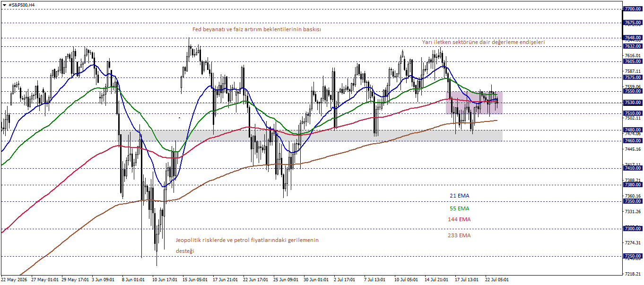Click the 7587.11 price axis value
The image size is (644, 285).
[632, 71]
